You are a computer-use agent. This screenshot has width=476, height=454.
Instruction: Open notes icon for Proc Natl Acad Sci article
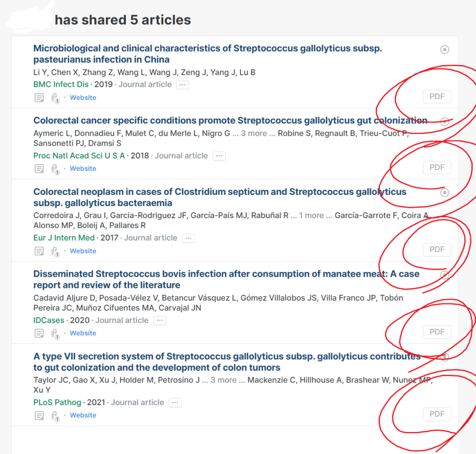pyautogui.click(x=40, y=169)
